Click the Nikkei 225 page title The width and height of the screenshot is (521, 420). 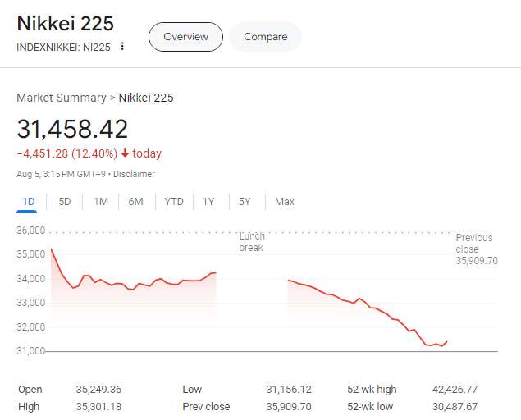click(x=66, y=23)
